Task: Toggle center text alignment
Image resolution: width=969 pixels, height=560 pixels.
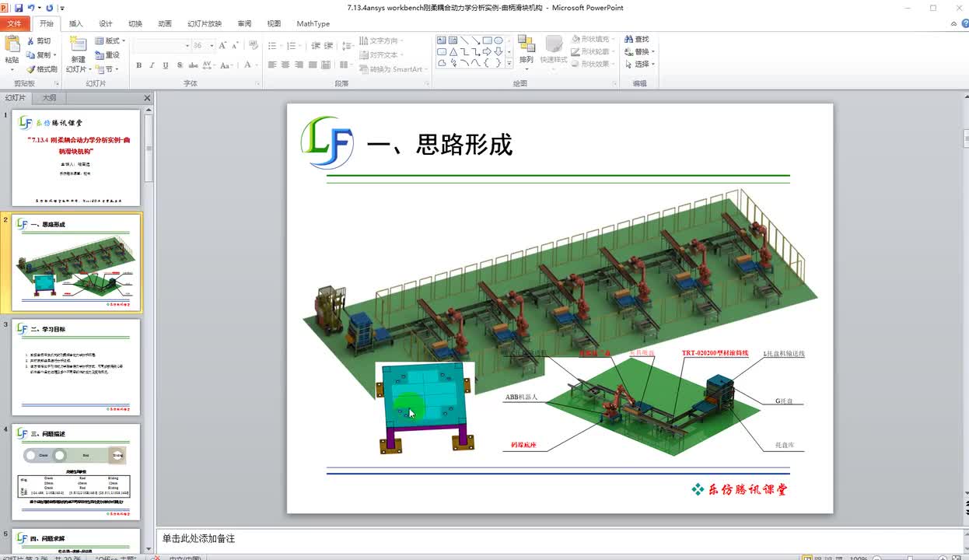Action: [285, 65]
